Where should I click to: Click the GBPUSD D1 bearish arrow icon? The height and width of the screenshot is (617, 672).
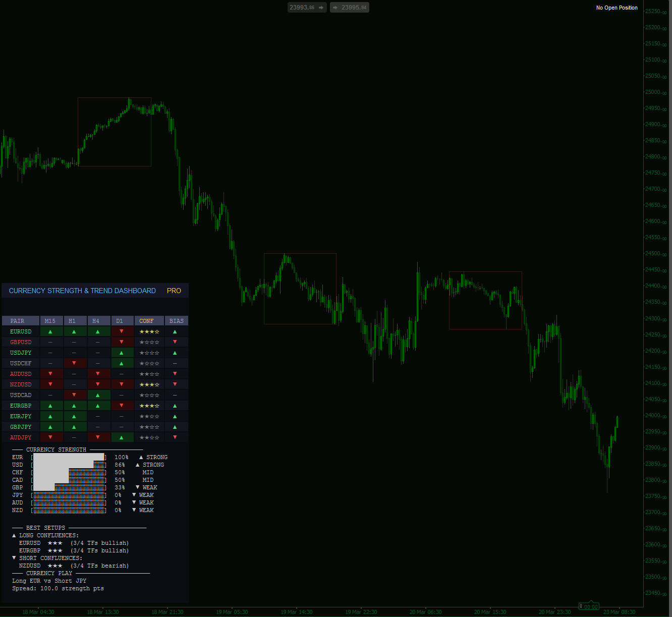point(122,342)
